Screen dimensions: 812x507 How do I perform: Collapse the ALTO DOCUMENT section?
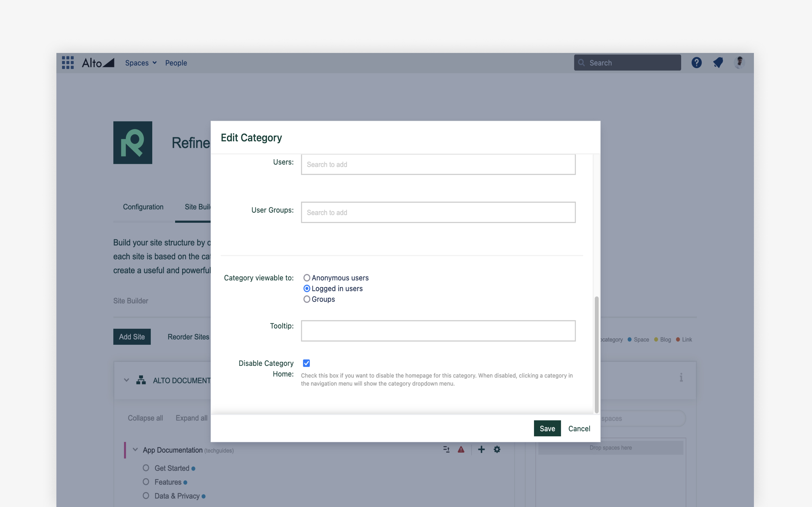point(127,380)
